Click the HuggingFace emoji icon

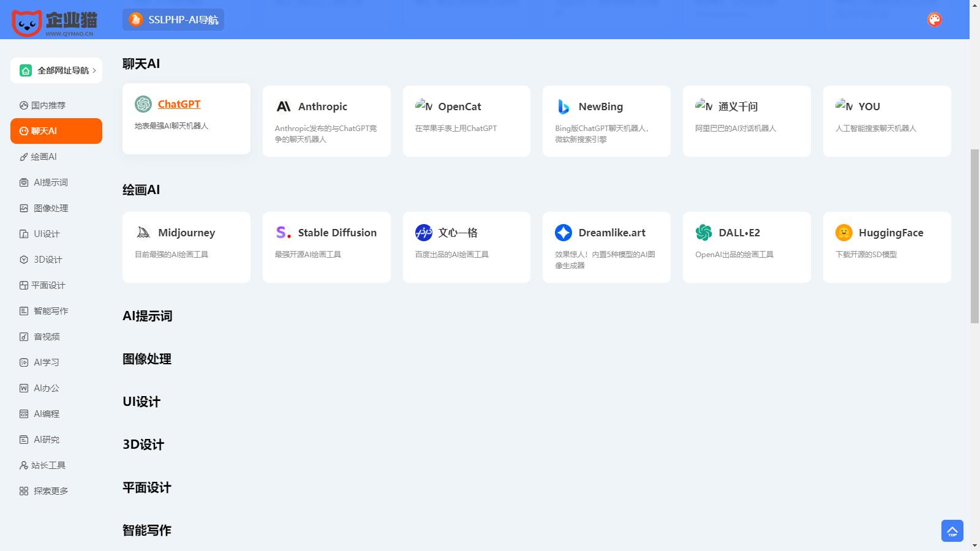[844, 233]
